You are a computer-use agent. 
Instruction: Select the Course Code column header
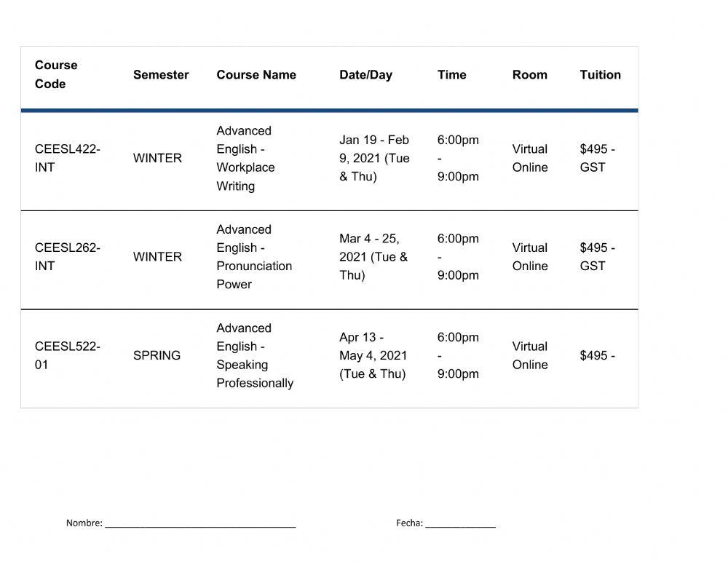pyautogui.click(x=56, y=74)
